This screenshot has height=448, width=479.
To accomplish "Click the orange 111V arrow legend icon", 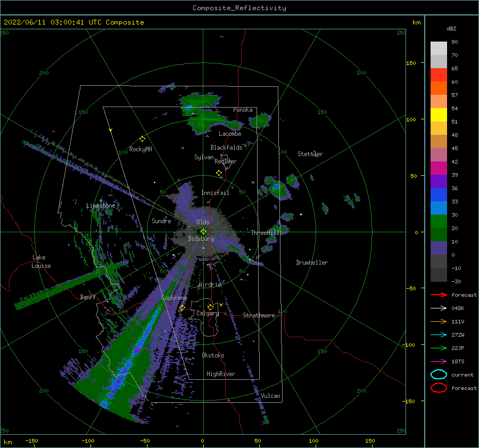I will pyautogui.click(x=439, y=321).
